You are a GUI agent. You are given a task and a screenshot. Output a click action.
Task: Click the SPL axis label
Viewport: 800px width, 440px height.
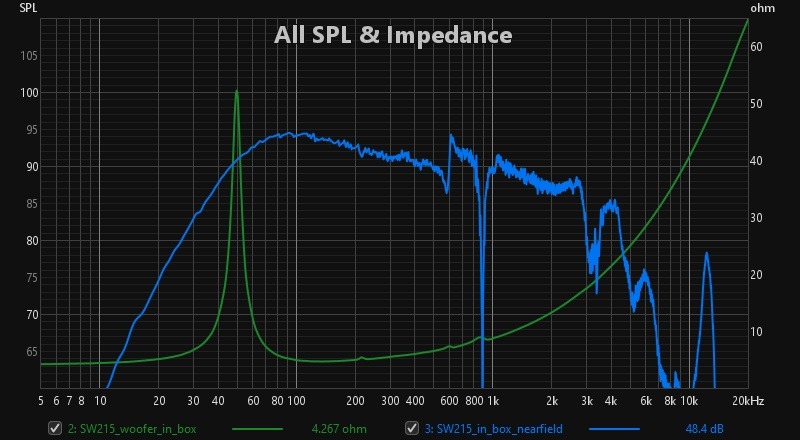[x=28, y=8]
